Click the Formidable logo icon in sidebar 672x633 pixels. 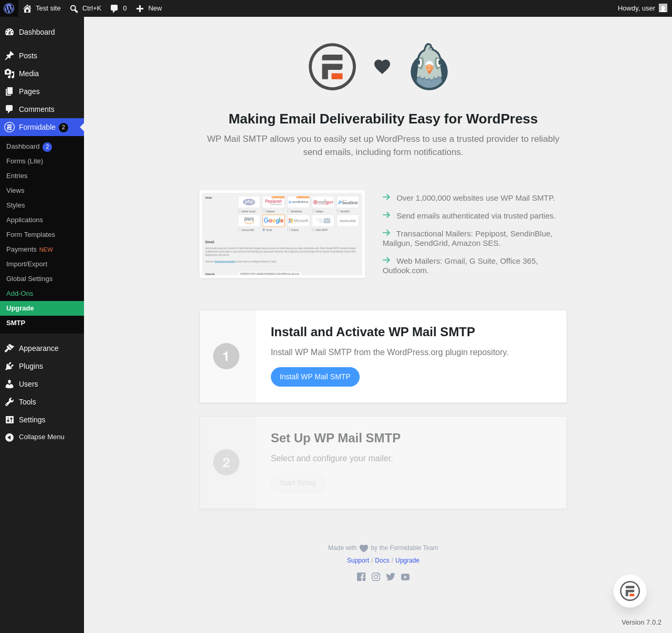(9, 127)
